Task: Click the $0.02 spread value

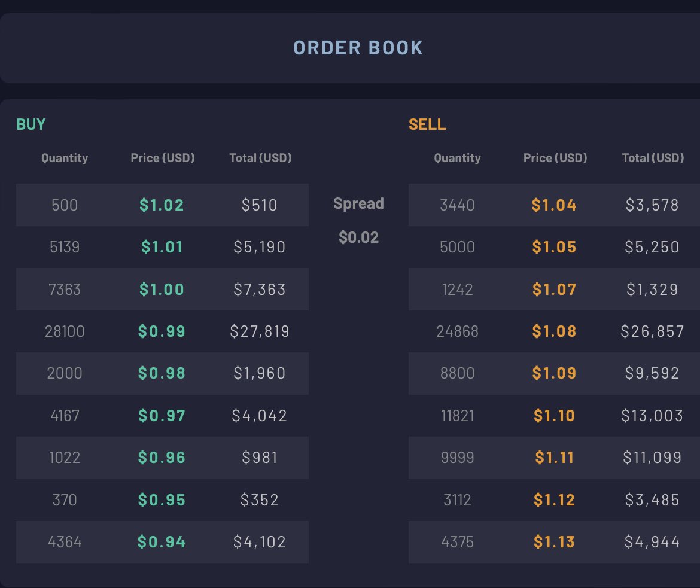Action: (x=358, y=237)
